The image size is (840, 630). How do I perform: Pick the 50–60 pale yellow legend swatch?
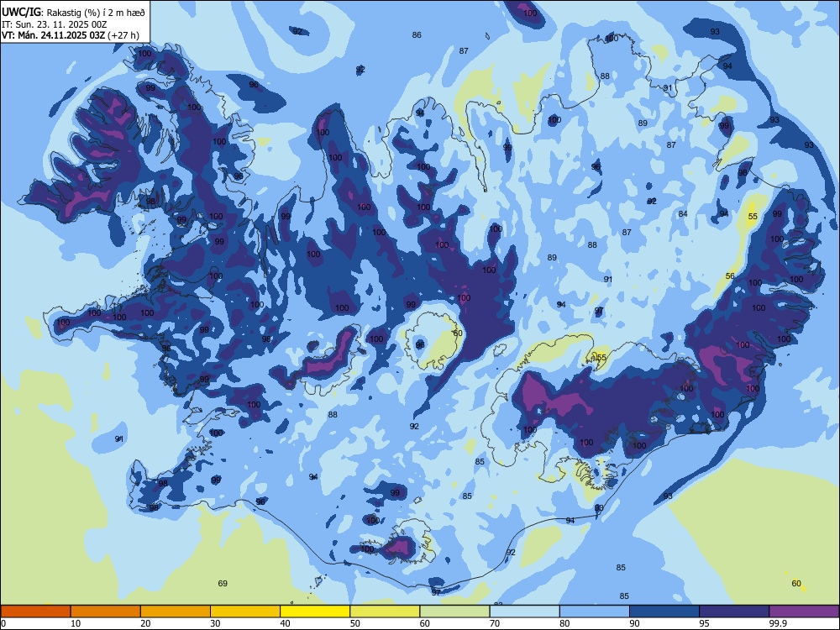coord(385,612)
